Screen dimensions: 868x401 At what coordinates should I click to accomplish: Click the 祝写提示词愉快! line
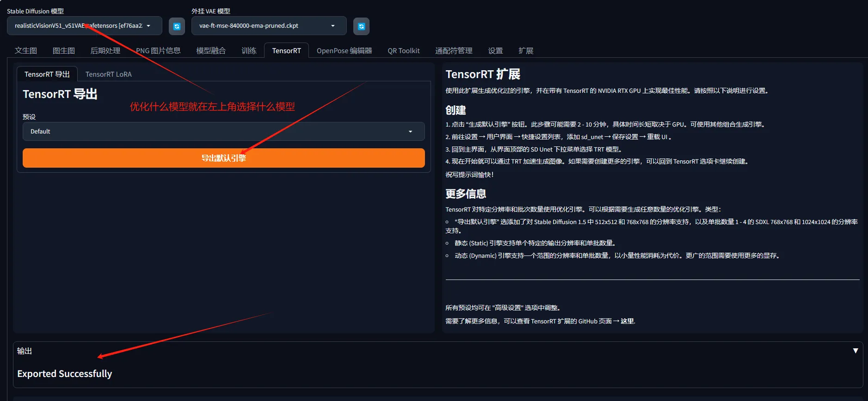469,175
